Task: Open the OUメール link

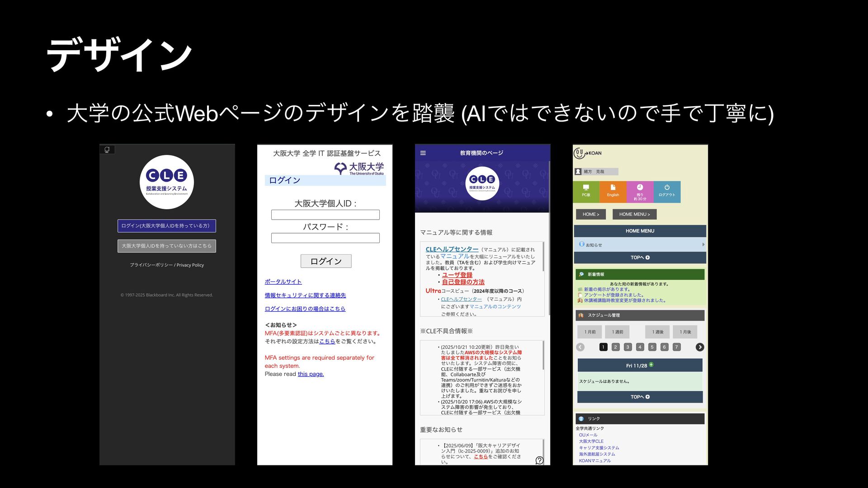Action: (588, 435)
